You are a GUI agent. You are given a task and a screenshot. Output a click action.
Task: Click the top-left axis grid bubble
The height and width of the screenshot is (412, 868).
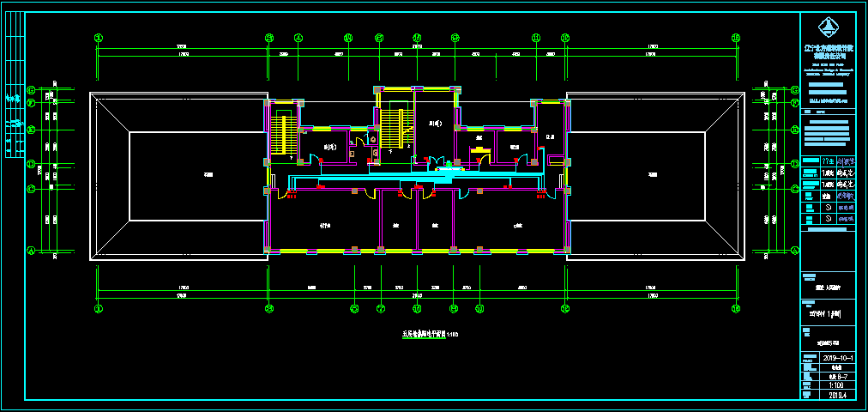point(98,38)
